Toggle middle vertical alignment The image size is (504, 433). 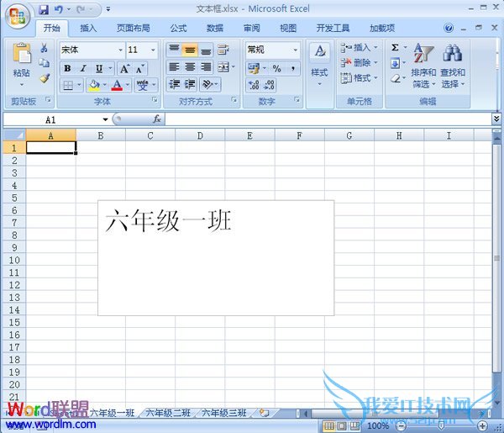click(x=190, y=50)
